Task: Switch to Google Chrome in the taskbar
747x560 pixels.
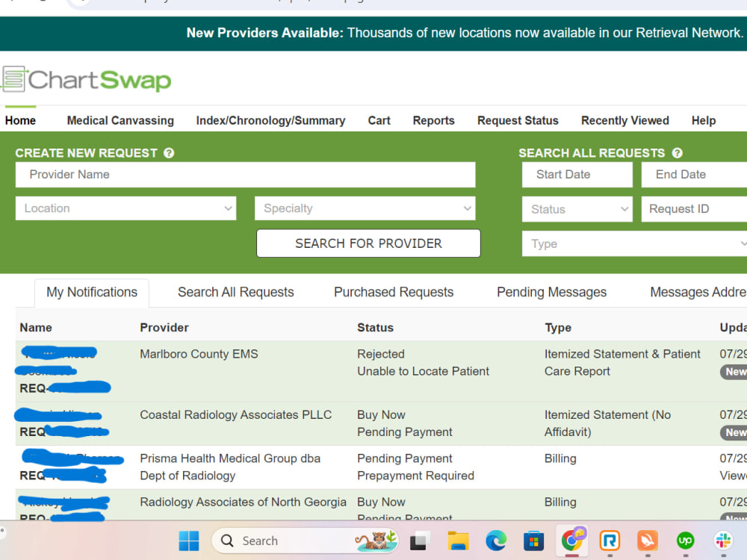Action: [572, 541]
